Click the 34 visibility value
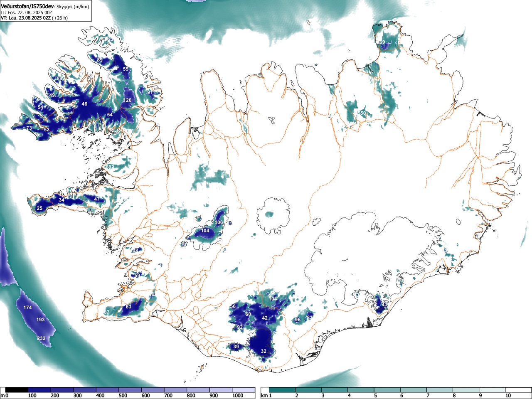This screenshot has height=399, width=532. 62,200
